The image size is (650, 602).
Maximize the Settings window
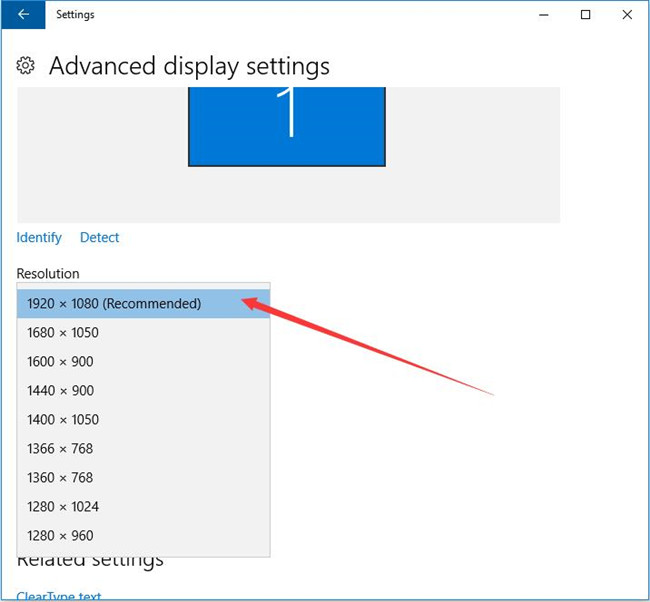585,15
